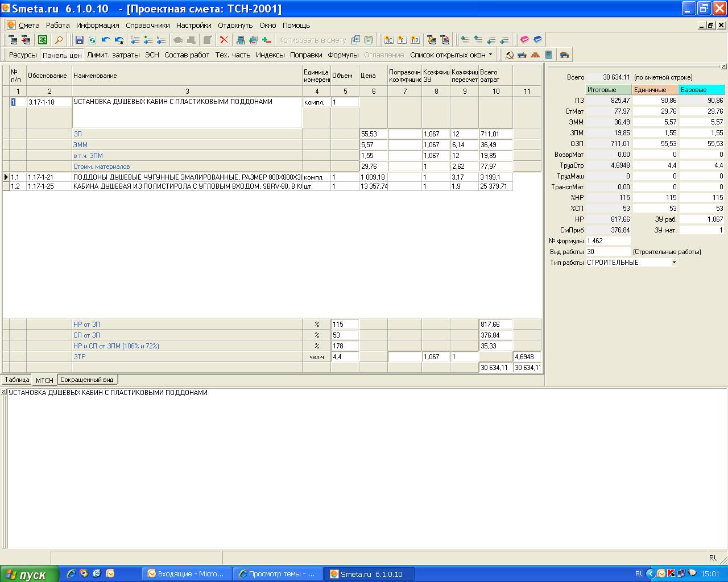Click the undo arrow marked Ж

119,40
